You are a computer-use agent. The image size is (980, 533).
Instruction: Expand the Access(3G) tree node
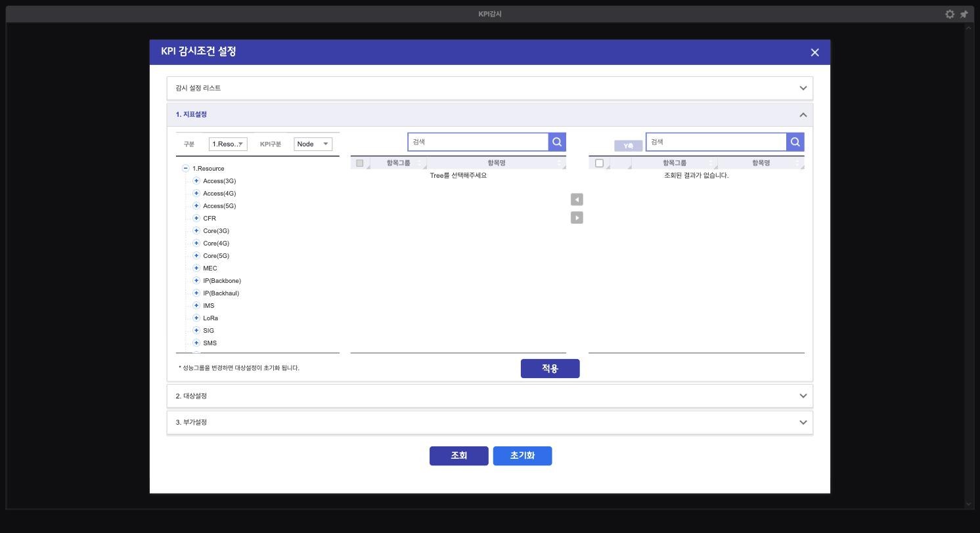tap(196, 181)
